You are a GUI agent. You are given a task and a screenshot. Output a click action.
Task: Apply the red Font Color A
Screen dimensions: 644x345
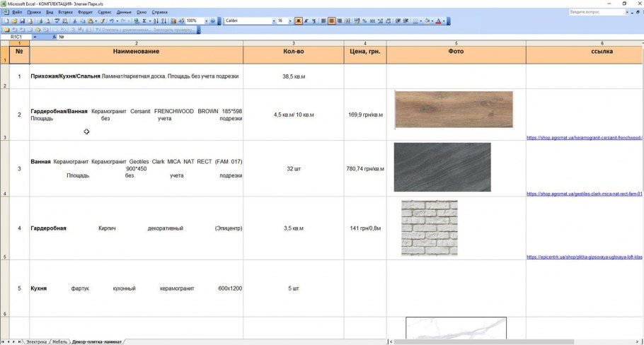coord(438,21)
